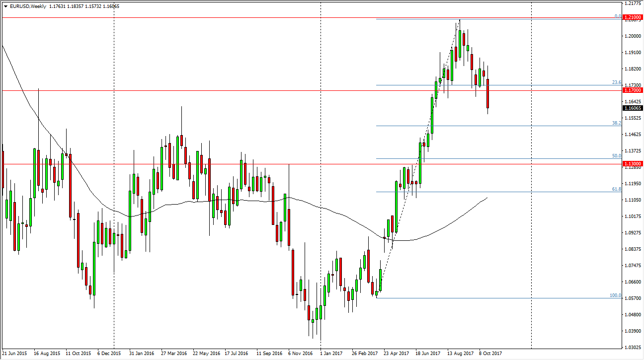Click the red 1.17000 price tag
The width and height of the screenshot is (644, 360).
point(632,90)
